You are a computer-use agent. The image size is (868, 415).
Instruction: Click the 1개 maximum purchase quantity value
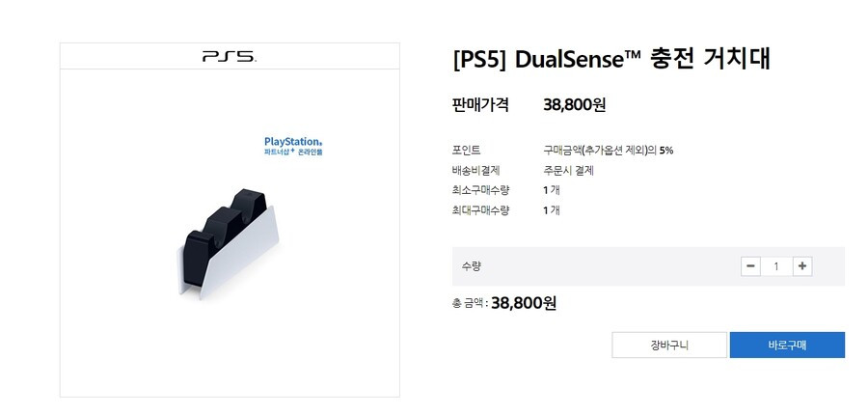click(x=552, y=210)
